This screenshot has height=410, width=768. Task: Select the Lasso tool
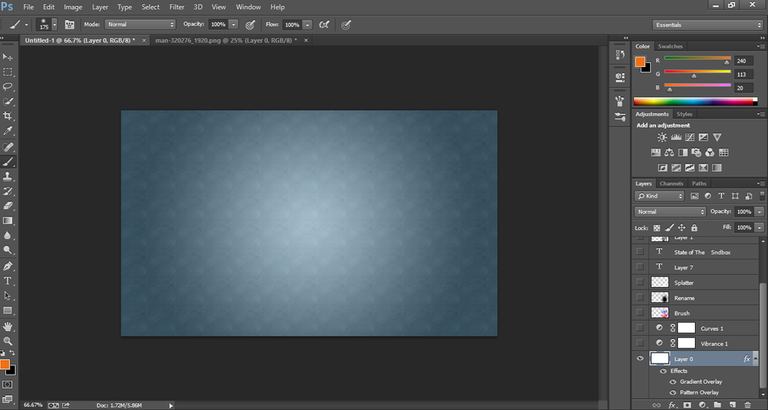click(x=8, y=87)
